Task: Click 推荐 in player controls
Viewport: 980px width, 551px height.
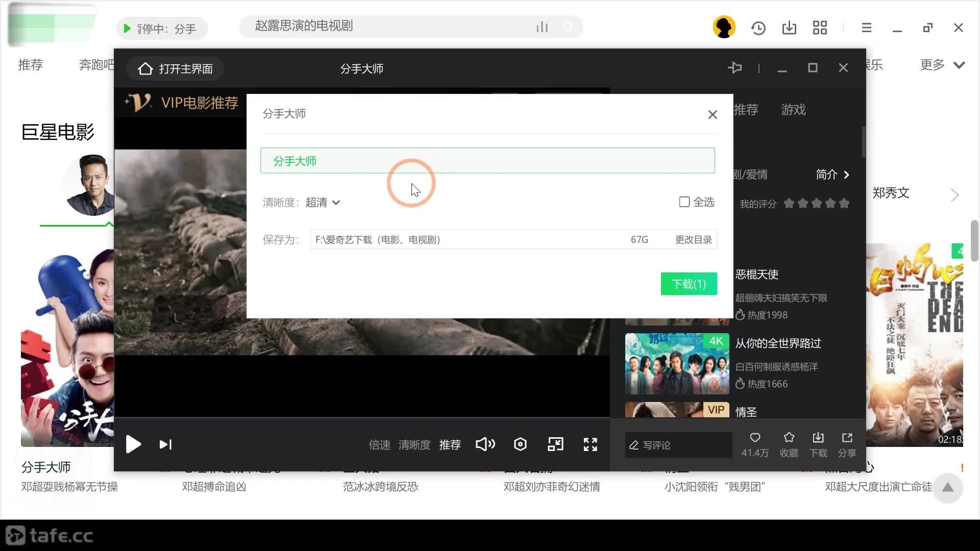Action: click(450, 445)
